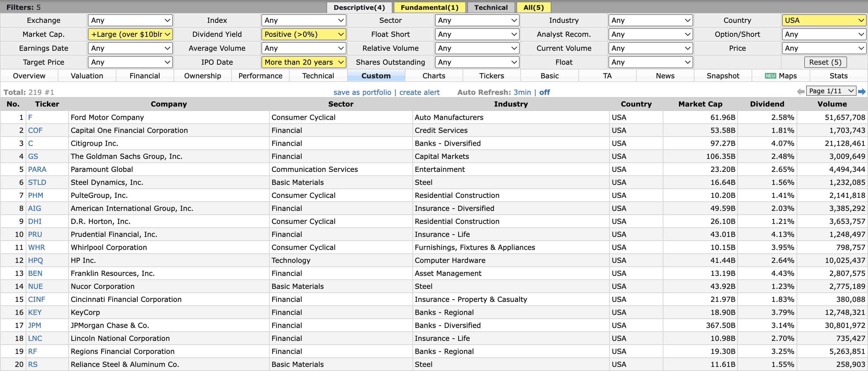Click Reset (5) button
This screenshot has width=868, height=371.
pos(825,62)
